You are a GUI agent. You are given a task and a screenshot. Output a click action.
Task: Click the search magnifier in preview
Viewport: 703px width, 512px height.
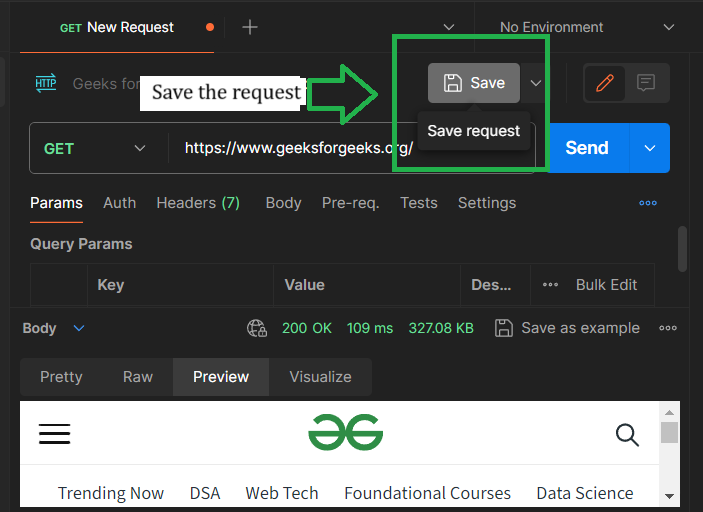pyautogui.click(x=627, y=434)
